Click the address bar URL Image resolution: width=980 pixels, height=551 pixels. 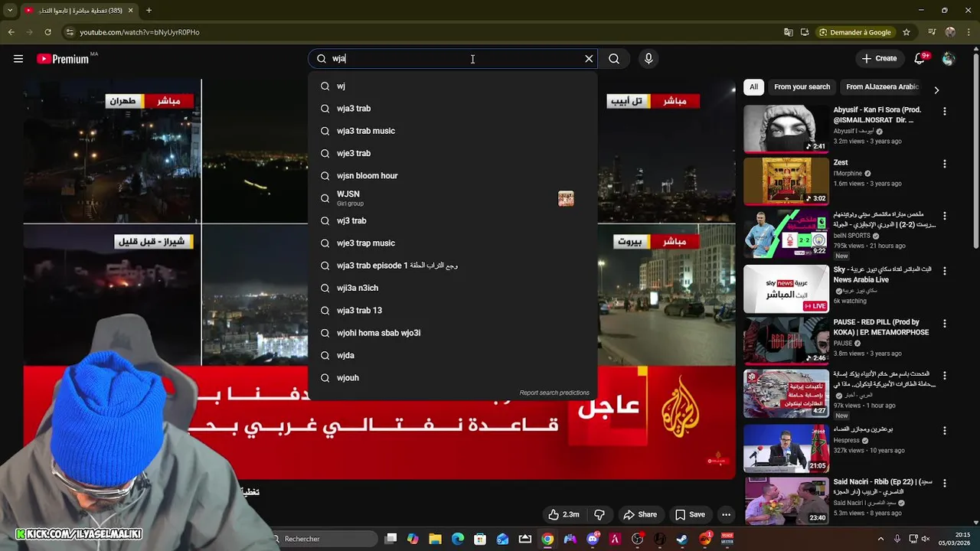139,32
